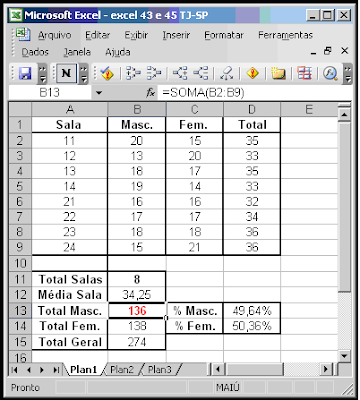Screen dimensions: 360x400
Task: Expand toolbar options after Bold button
Action: 84,73
